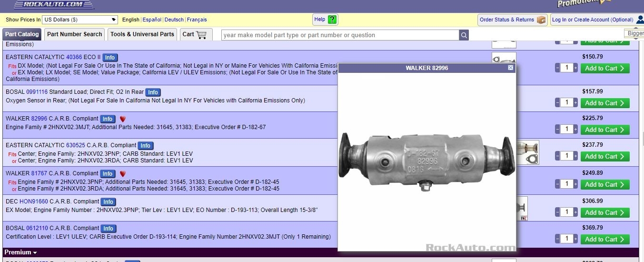644x262 pixels.
Task: Open Info for EASTERN CATALYTIC 40366
Action: (110, 57)
